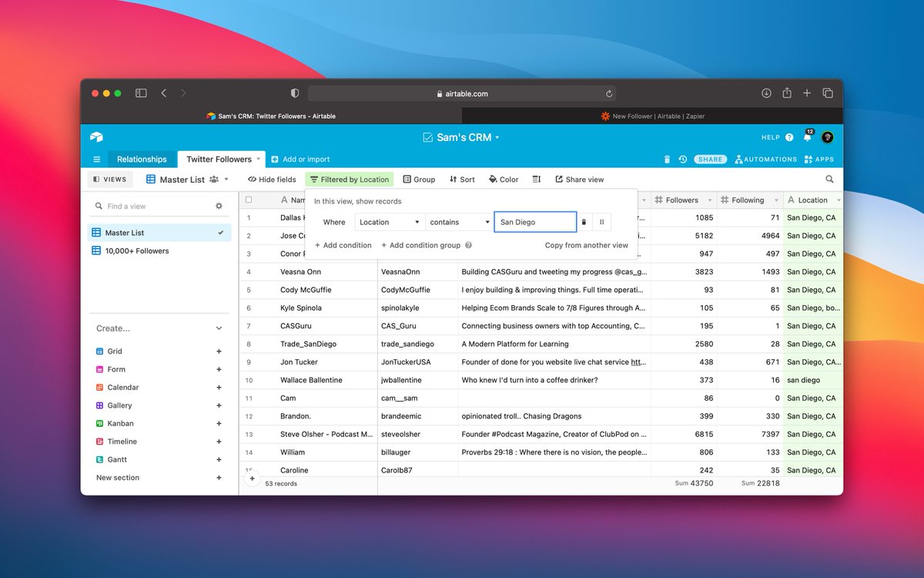This screenshot has height=578, width=924.
Task: Toggle the Views sidebar button
Action: [110, 180]
